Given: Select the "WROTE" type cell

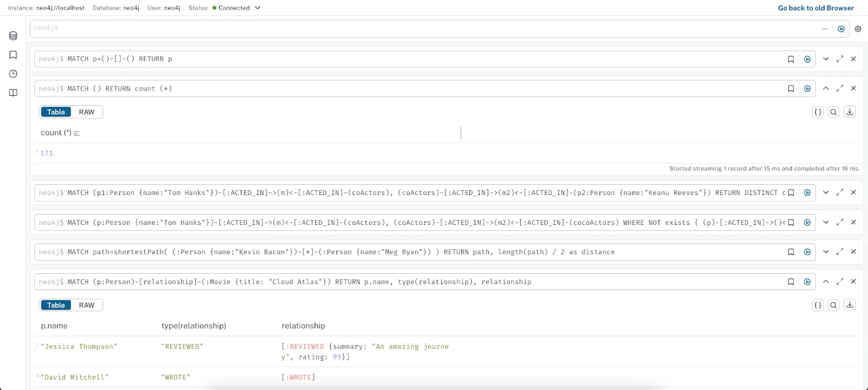Looking at the screenshot, I should click(x=176, y=378).
